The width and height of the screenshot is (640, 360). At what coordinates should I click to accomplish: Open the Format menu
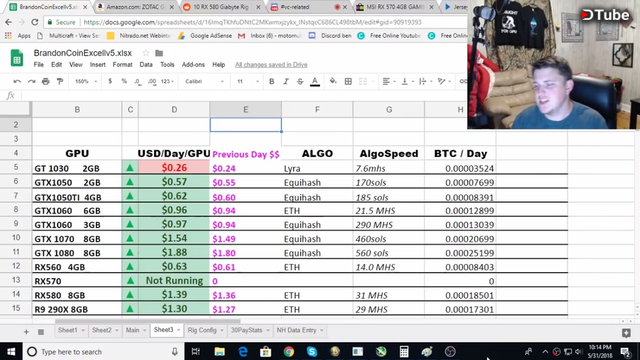point(122,64)
